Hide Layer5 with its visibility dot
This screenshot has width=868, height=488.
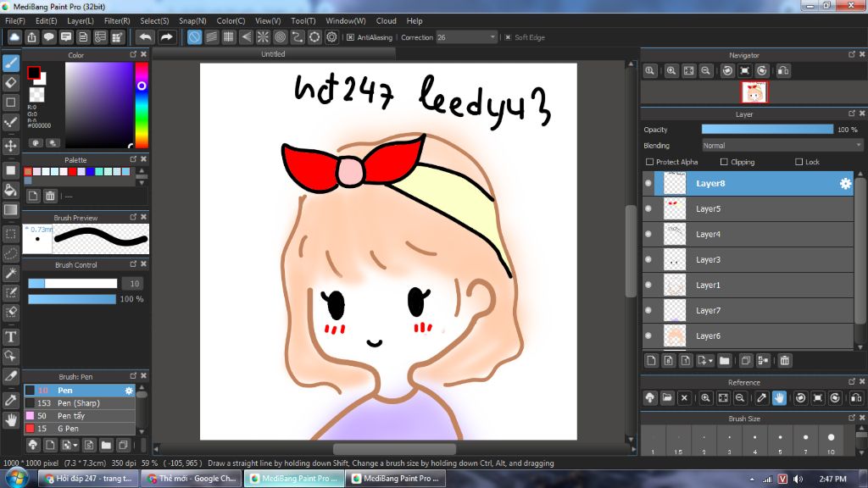click(x=648, y=208)
